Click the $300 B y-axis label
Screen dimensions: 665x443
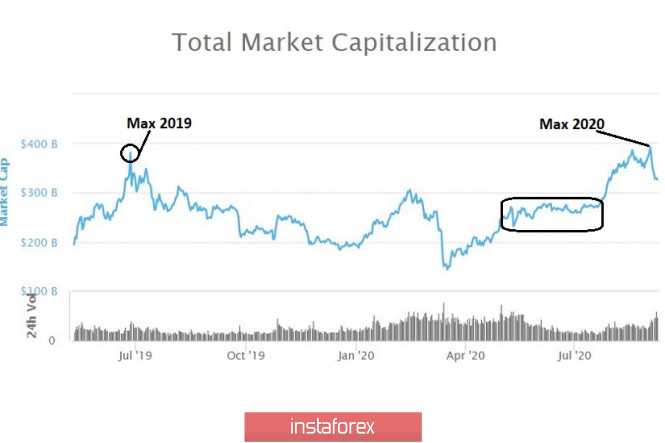click(39, 192)
